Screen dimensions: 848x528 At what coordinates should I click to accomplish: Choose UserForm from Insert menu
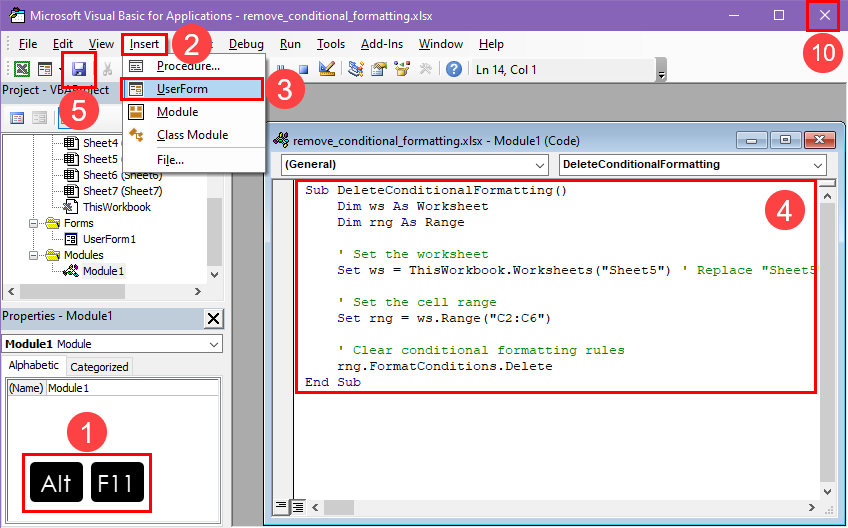point(194,89)
